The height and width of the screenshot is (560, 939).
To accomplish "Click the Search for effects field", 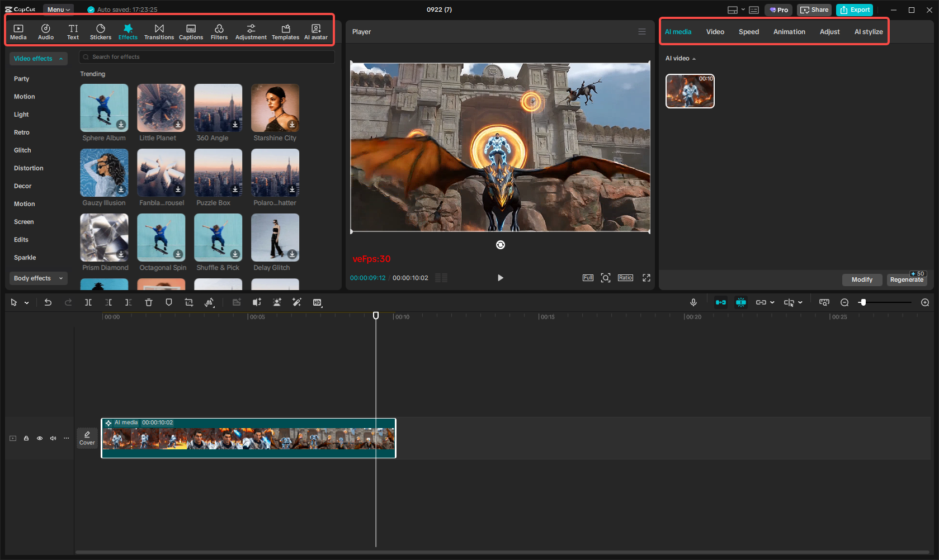I will point(207,57).
